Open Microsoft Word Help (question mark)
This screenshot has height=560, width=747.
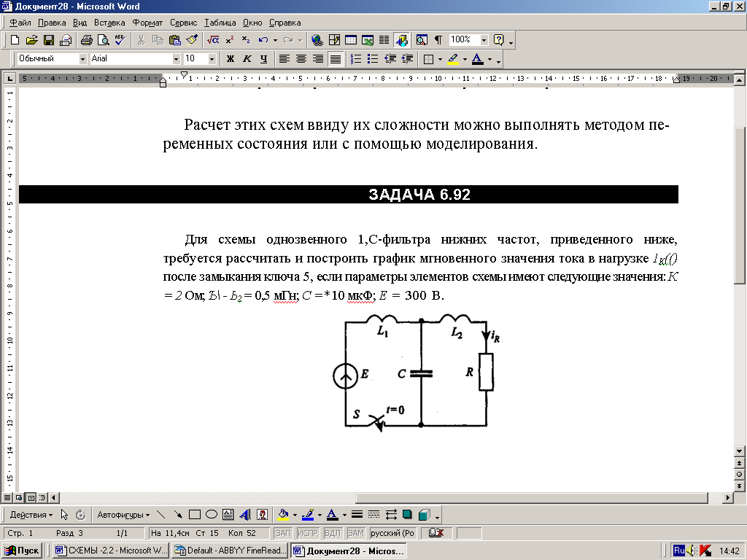coord(498,40)
